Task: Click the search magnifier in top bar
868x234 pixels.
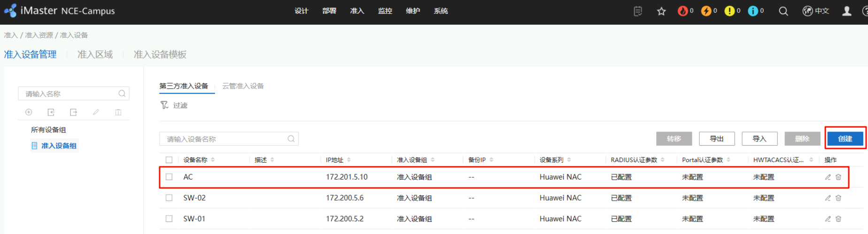Action: (x=783, y=11)
